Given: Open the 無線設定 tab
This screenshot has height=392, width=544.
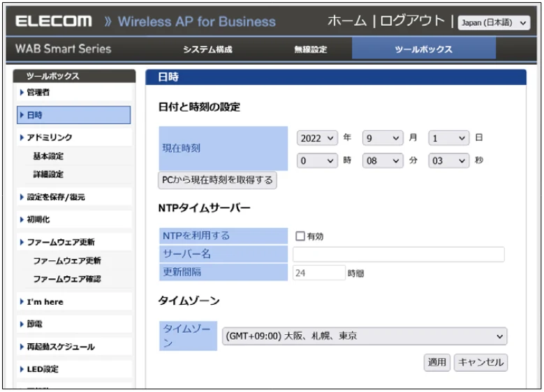Looking at the screenshot, I should 311,50.
